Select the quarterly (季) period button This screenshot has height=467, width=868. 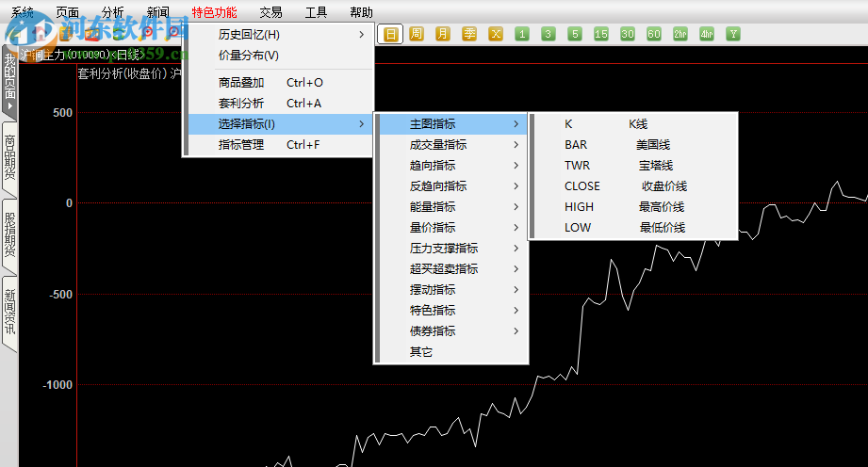pos(469,34)
